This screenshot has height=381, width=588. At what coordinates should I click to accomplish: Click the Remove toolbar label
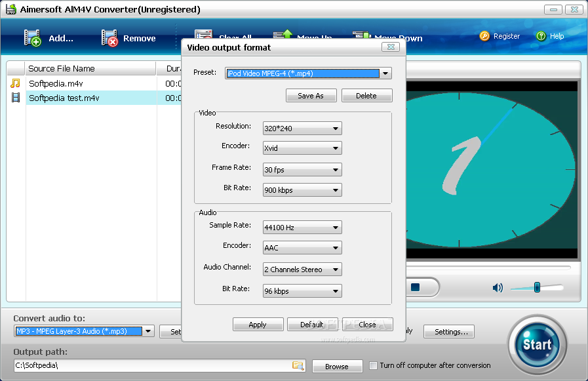point(140,38)
